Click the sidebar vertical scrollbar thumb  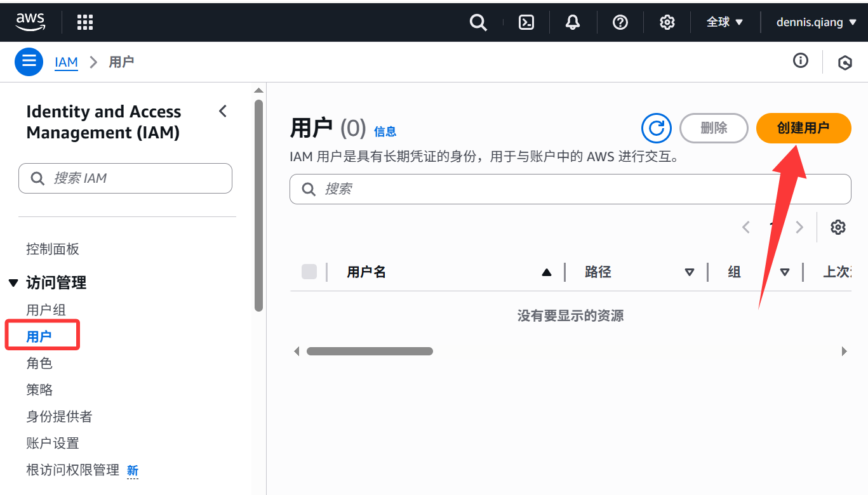pos(258,205)
